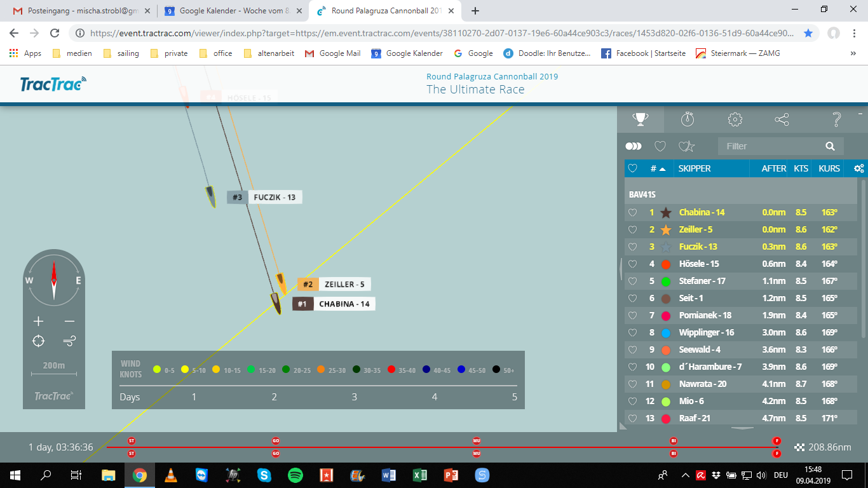The image size is (868, 488).
Task: Zoom in with the plus icon
Action: pyautogui.click(x=38, y=322)
